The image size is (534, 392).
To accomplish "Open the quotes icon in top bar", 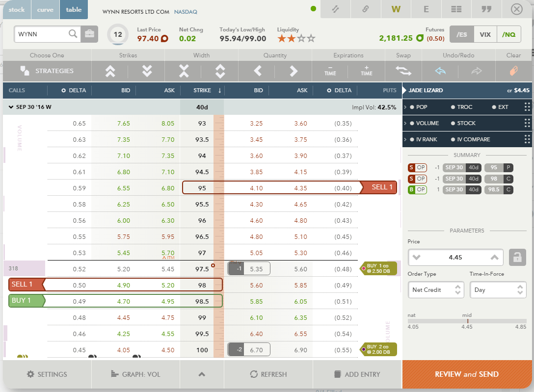I will pyautogui.click(x=486, y=9).
